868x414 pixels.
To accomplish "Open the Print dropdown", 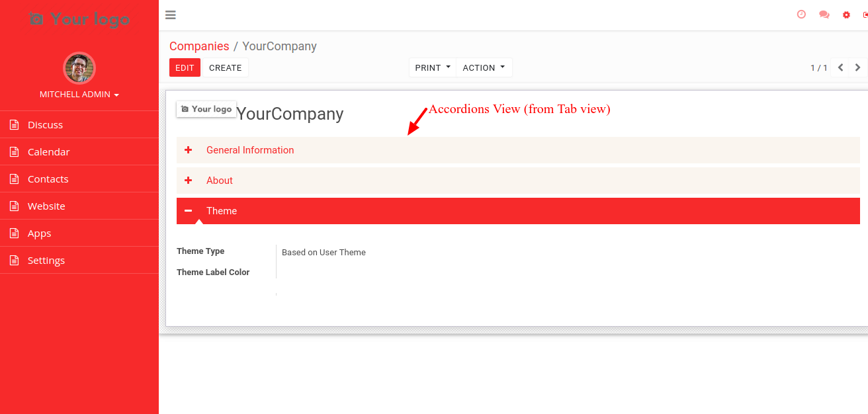I will coord(433,67).
